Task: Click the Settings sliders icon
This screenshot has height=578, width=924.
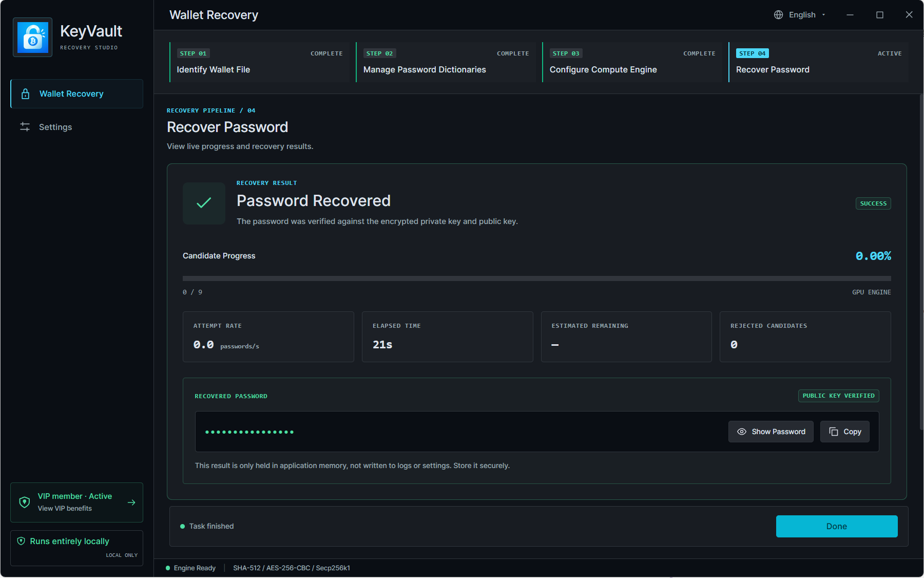Action: 25,127
